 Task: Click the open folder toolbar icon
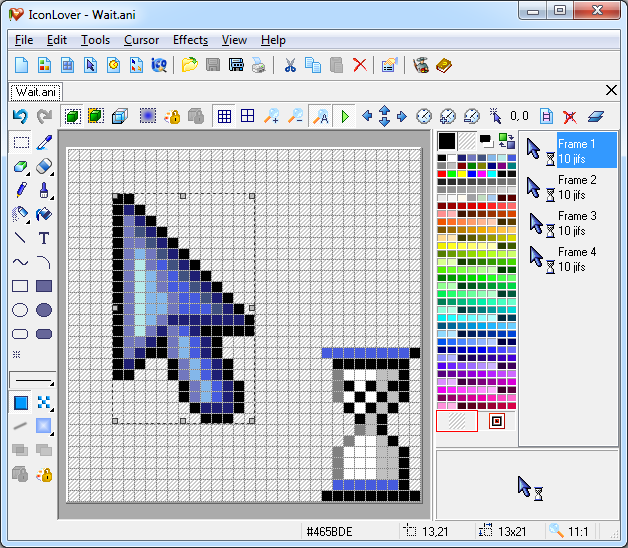tap(189, 65)
